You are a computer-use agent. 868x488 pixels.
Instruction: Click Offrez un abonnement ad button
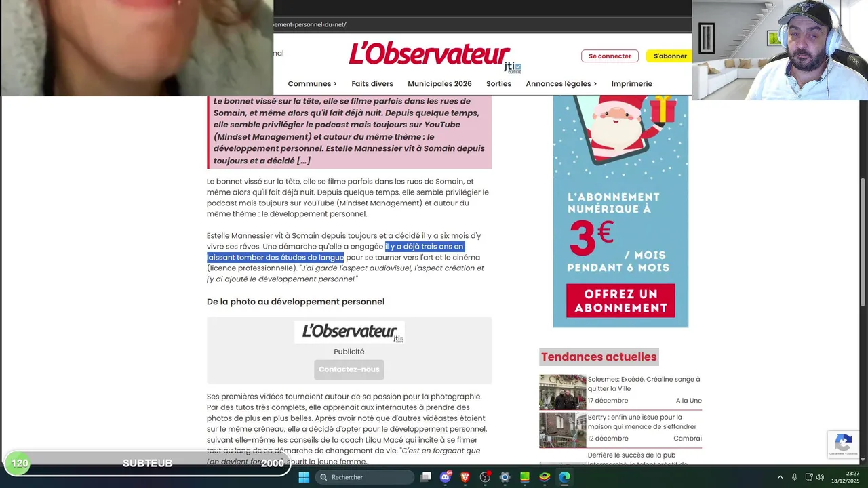[x=620, y=300]
